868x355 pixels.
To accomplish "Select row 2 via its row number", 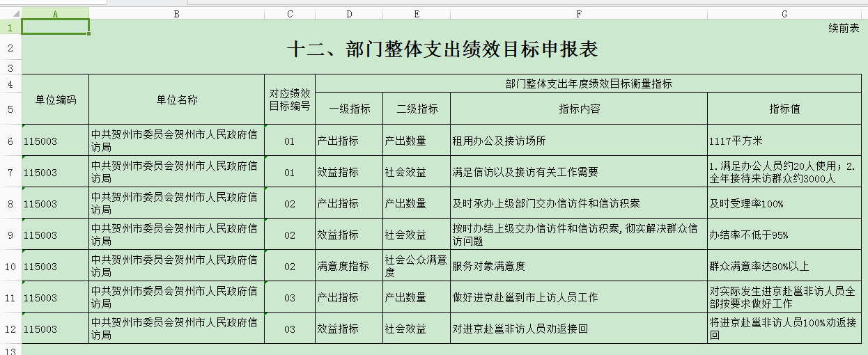I will point(10,48).
